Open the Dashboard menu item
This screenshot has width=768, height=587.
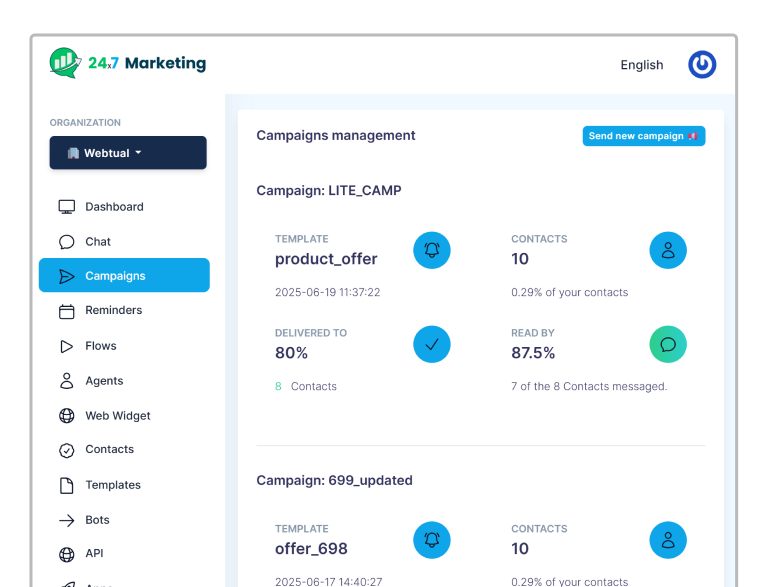[114, 207]
